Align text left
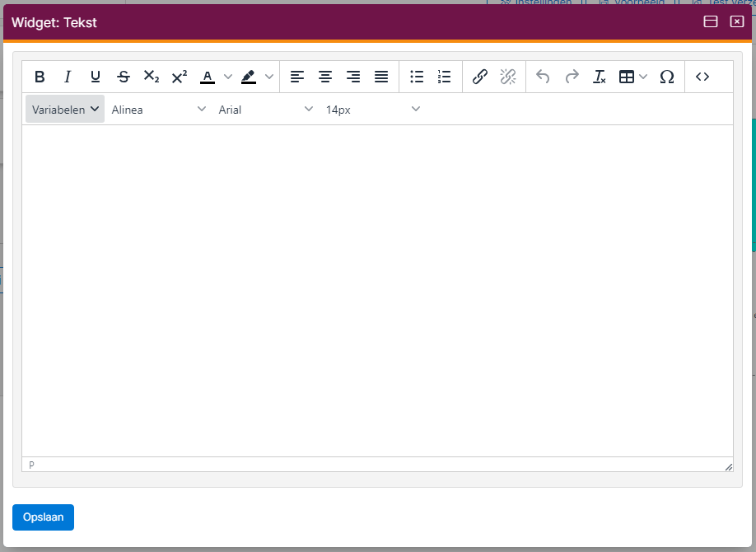This screenshot has width=756, height=552. click(x=297, y=77)
